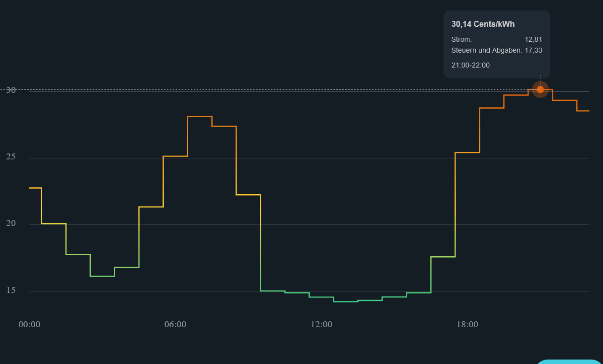Click the first yellow step above the 00:00 label
The height and width of the screenshot is (364, 603).
click(x=35, y=188)
